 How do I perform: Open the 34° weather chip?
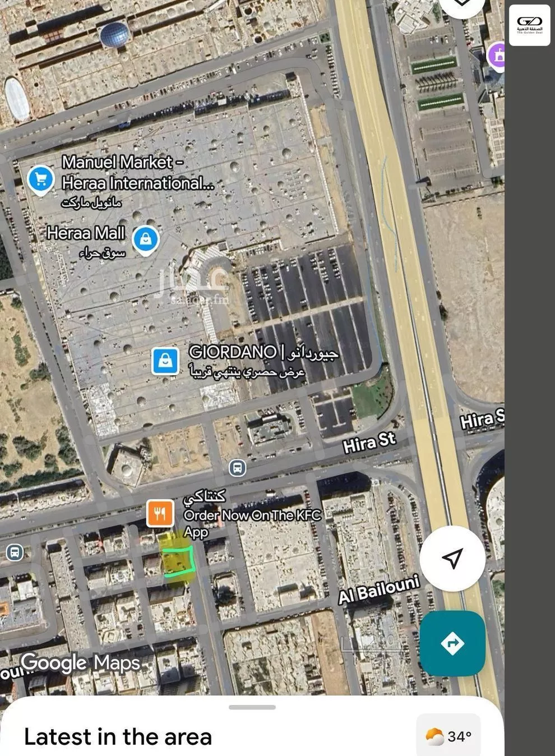(448, 736)
